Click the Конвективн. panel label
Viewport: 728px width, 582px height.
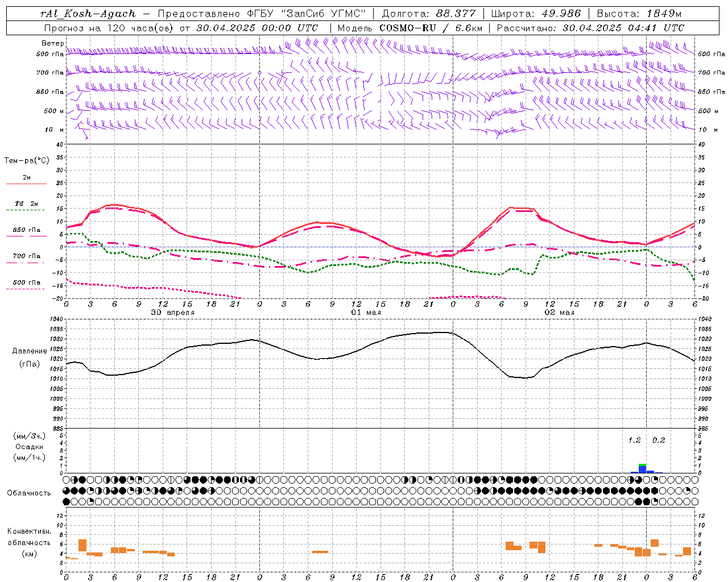coord(30,531)
